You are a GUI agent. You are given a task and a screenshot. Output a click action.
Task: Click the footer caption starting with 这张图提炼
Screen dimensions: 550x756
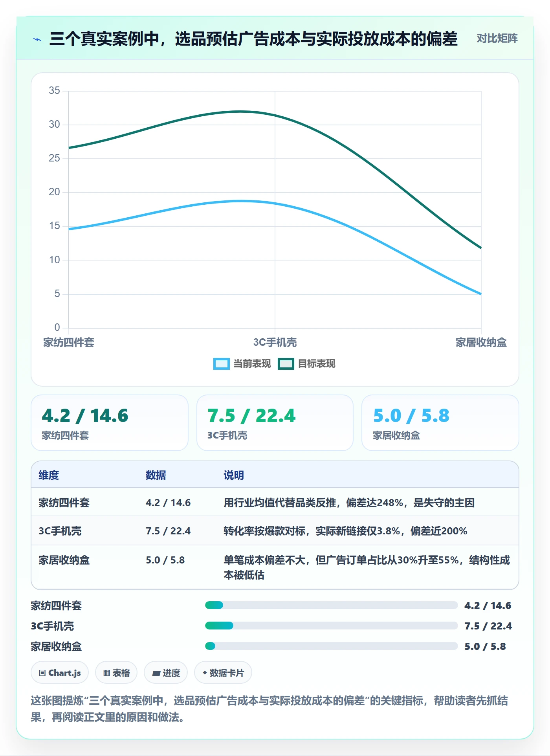pos(269,709)
